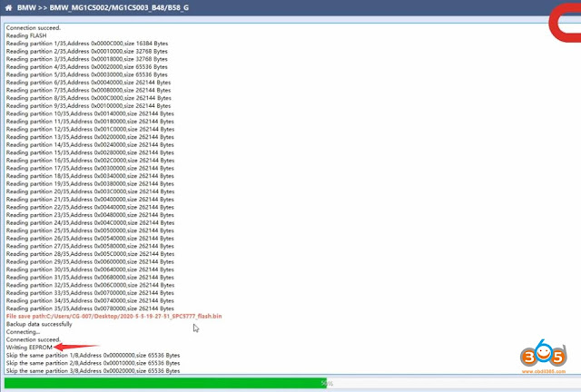Select log line 'Reading partition 28/35'
Image resolution: width=581 pixels, height=392 pixels.
coord(90,254)
